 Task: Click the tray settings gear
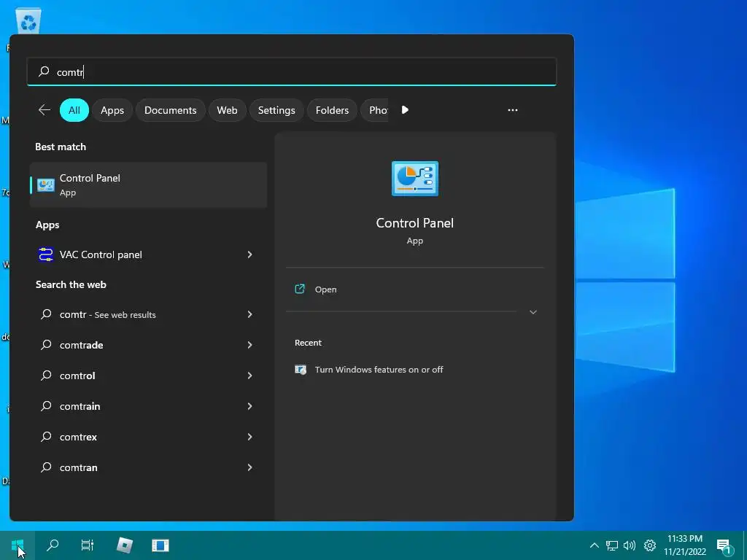(650, 545)
